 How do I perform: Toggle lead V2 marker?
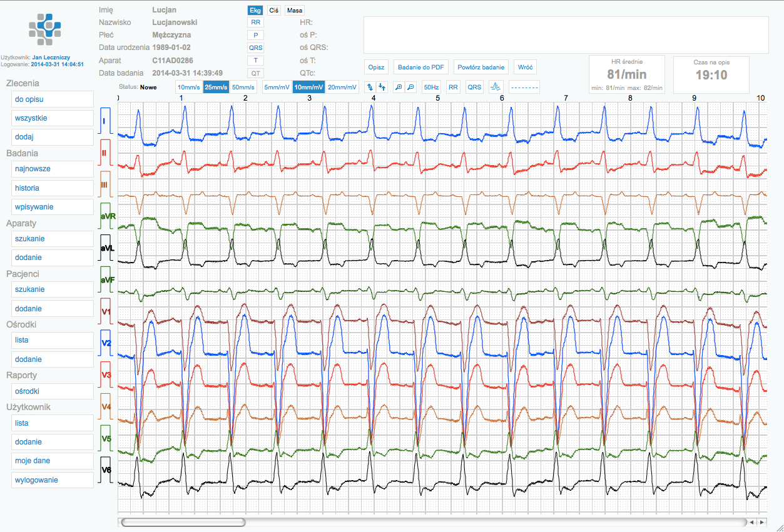coord(105,343)
